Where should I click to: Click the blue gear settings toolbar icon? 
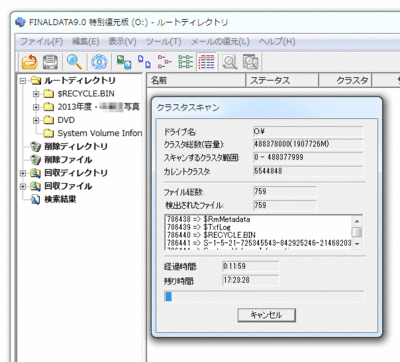tap(99, 62)
